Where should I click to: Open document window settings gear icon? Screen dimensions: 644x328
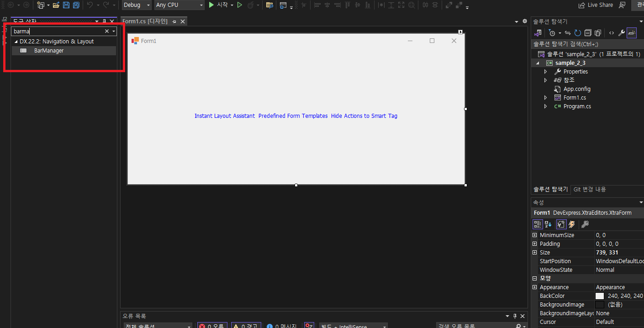524,21
